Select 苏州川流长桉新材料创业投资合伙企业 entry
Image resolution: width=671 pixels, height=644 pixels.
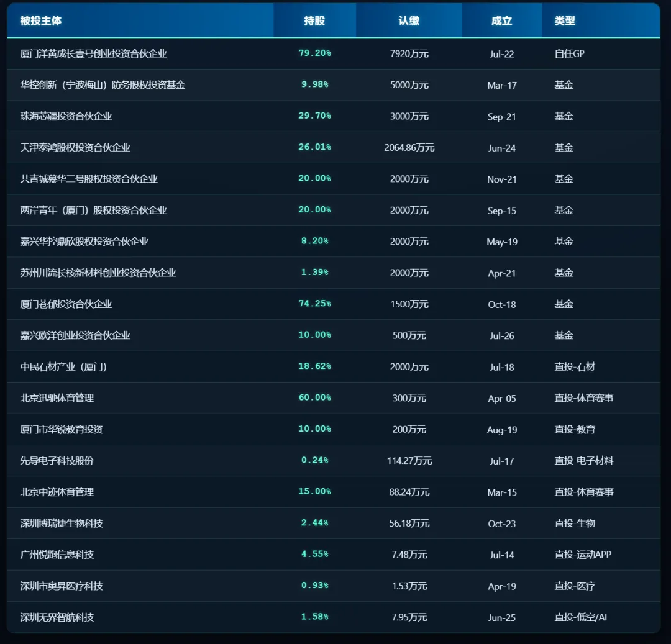[x=98, y=273]
